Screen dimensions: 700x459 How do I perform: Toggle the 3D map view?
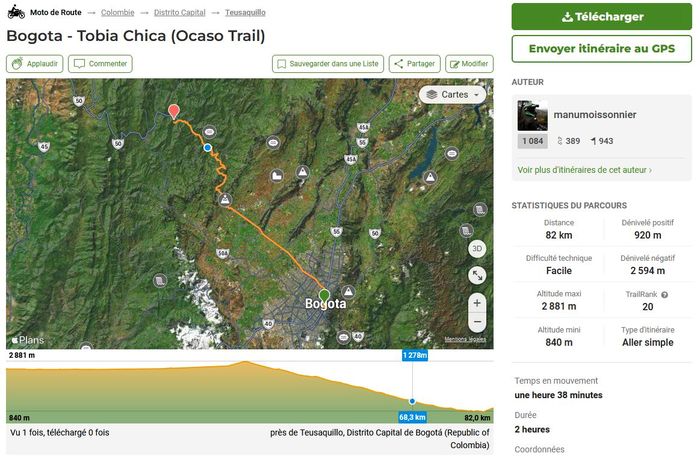(477, 248)
